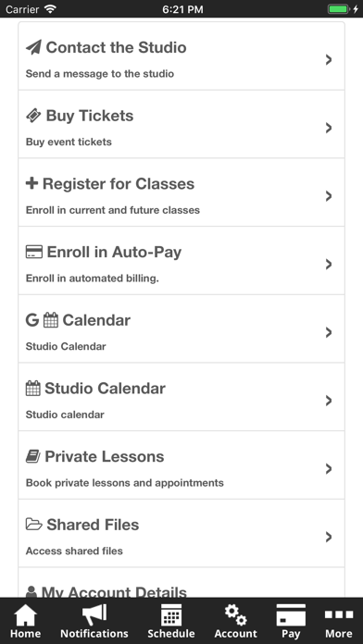
Task: Switch to the Notifications tab
Action: 94,621
